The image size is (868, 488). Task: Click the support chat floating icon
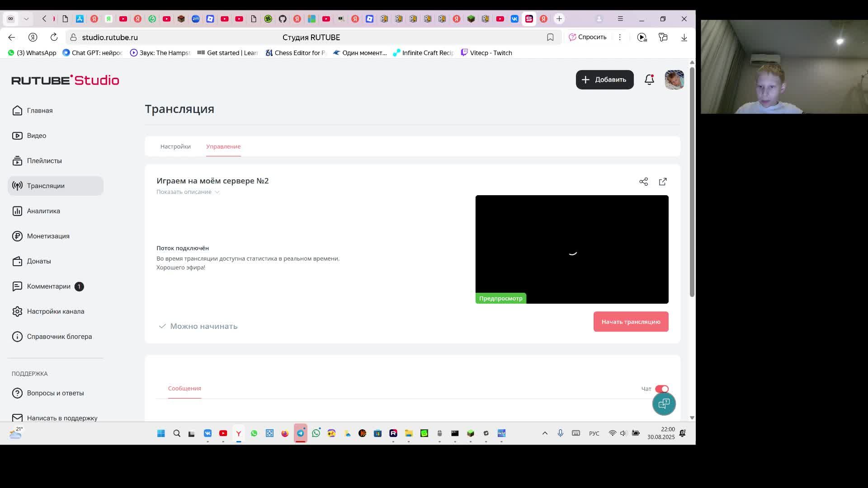click(x=664, y=404)
